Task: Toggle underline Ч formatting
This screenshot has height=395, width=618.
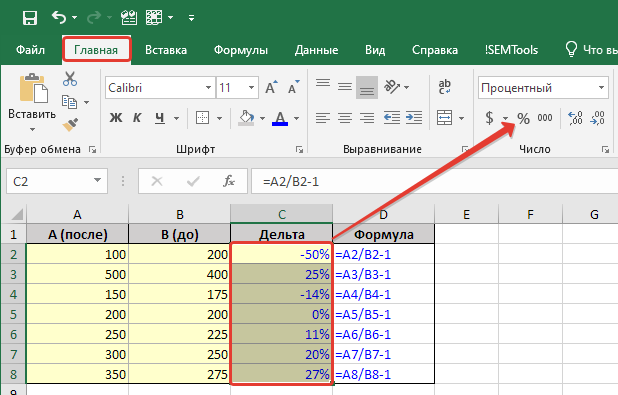Action: 160,117
